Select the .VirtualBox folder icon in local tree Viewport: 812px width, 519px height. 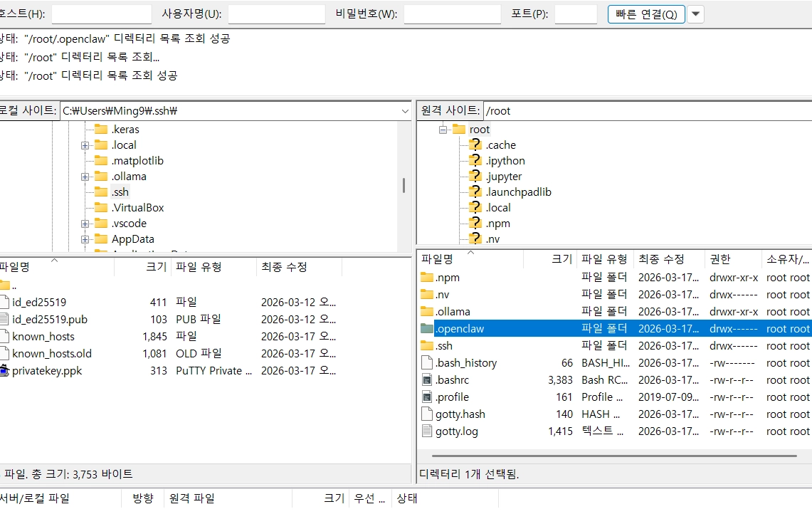click(x=101, y=208)
